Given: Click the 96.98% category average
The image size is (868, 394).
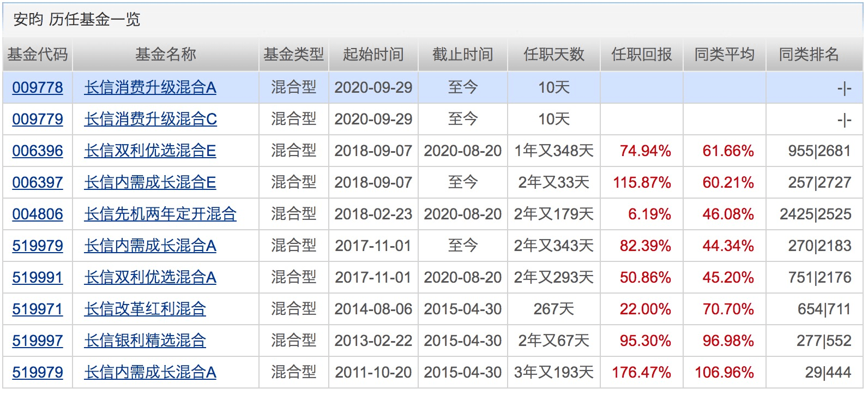Looking at the screenshot, I should coord(728,341).
